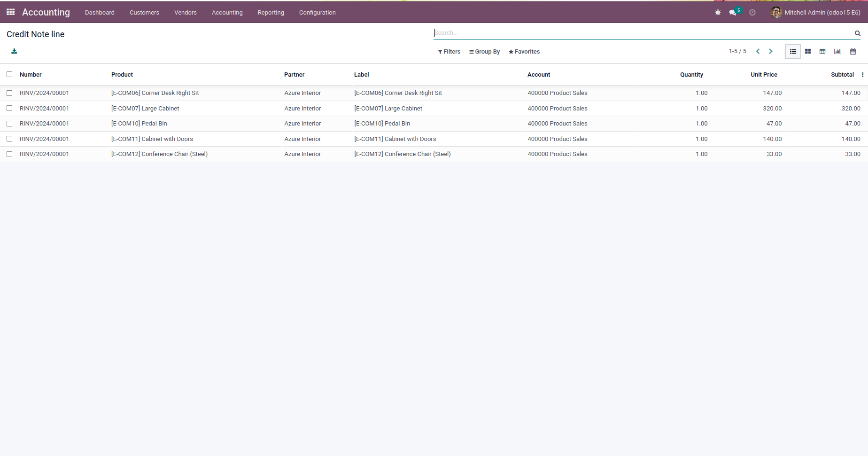
Task: Open the [E-COM12] Conference Chair (Steel) product cell
Action: point(159,154)
